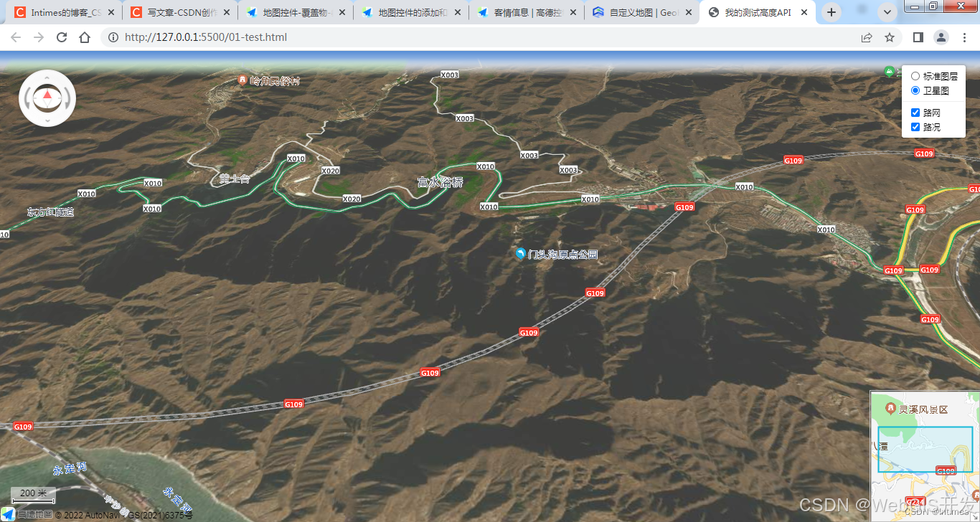Click the CSDN favicon on the Intimes tab

(x=20, y=12)
